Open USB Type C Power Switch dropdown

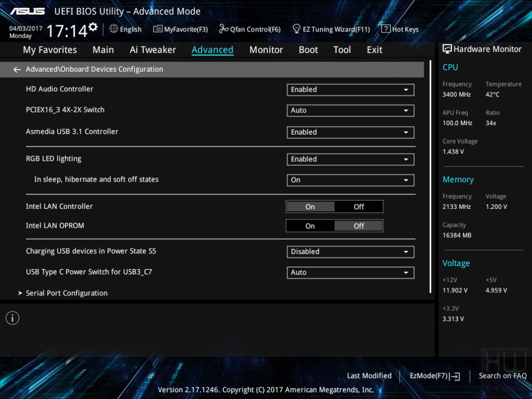[350, 273]
